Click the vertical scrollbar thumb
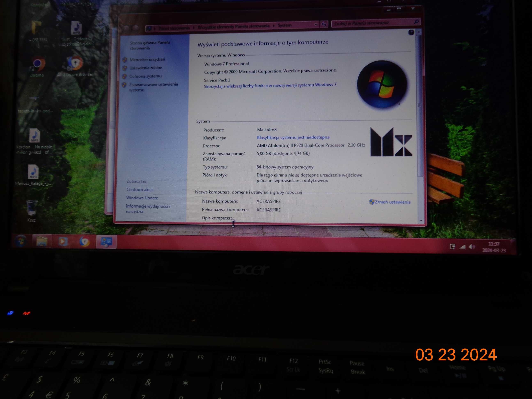 coord(420,106)
